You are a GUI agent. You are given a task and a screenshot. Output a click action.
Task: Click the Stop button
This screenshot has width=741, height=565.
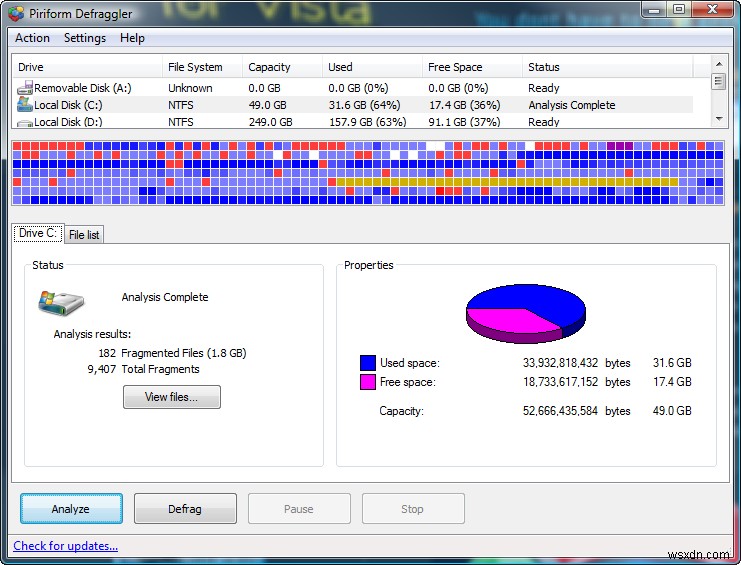[413, 509]
